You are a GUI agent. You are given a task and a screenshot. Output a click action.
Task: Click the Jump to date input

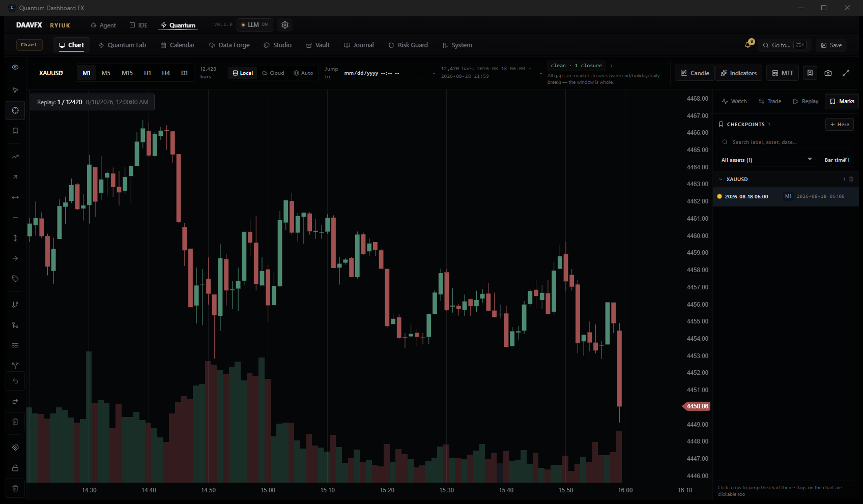tap(381, 73)
